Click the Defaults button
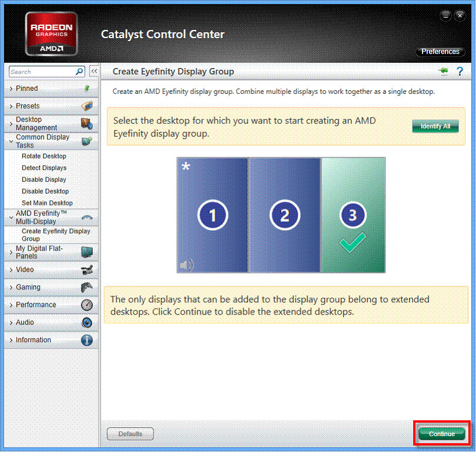 tap(130, 434)
